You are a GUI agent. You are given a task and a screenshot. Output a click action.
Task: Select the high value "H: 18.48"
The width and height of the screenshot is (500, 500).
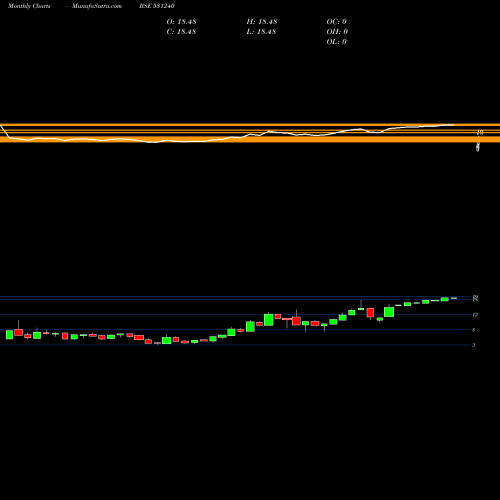pos(262,22)
